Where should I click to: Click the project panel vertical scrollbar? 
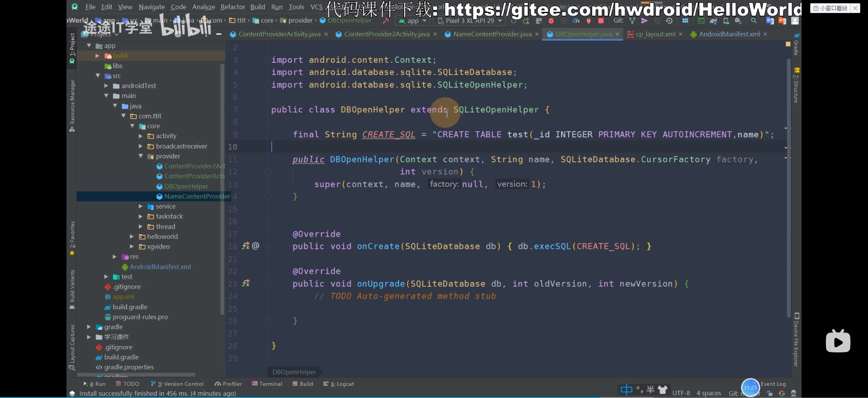coord(222,189)
